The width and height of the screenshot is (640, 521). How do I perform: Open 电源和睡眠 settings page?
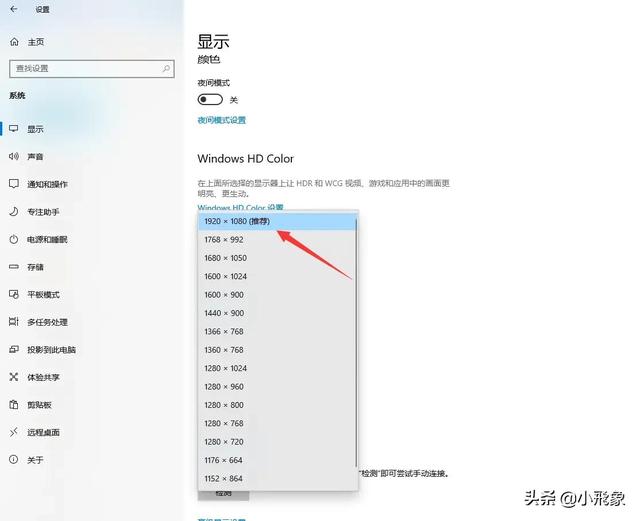[47, 239]
